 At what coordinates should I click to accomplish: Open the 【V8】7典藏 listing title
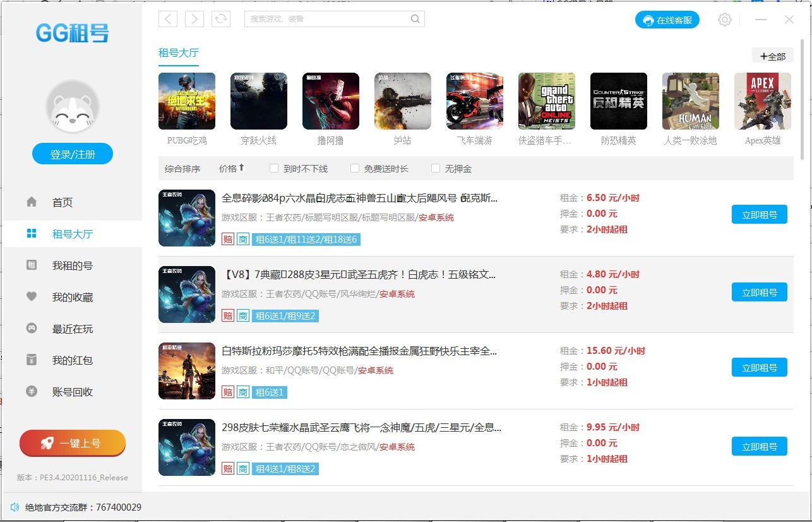[x=359, y=275]
